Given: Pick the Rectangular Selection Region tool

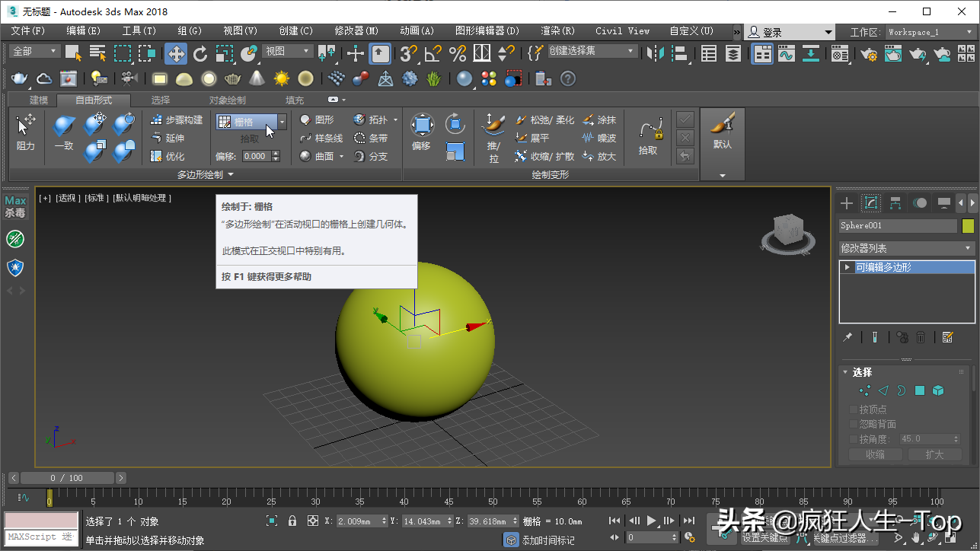Looking at the screenshot, I should [123, 53].
